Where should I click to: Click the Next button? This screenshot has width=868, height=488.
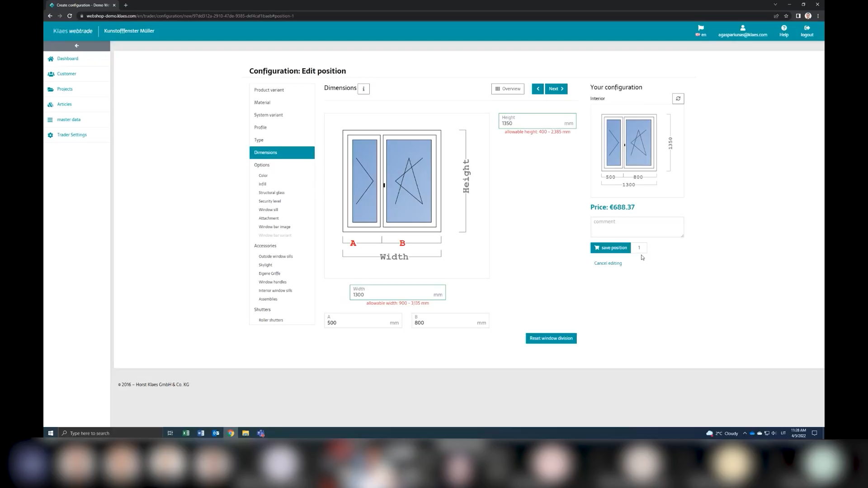pyautogui.click(x=556, y=89)
